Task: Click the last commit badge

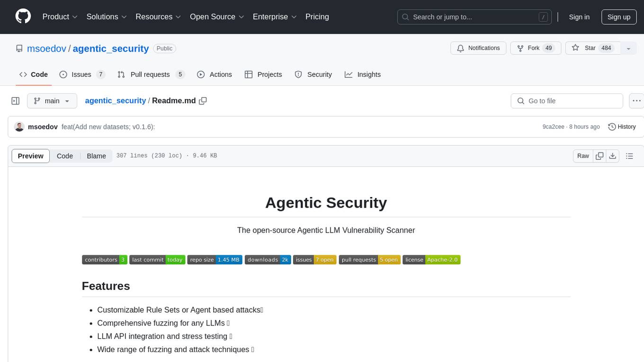Action: point(157,260)
